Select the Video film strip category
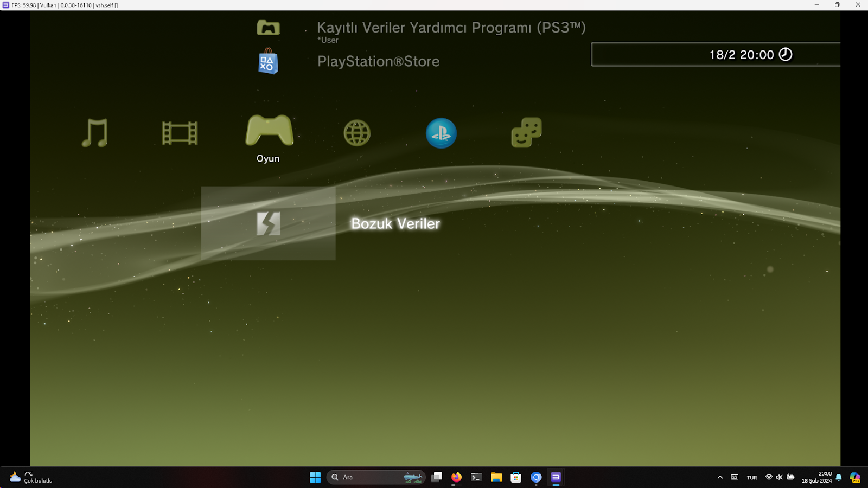 [x=180, y=133]
